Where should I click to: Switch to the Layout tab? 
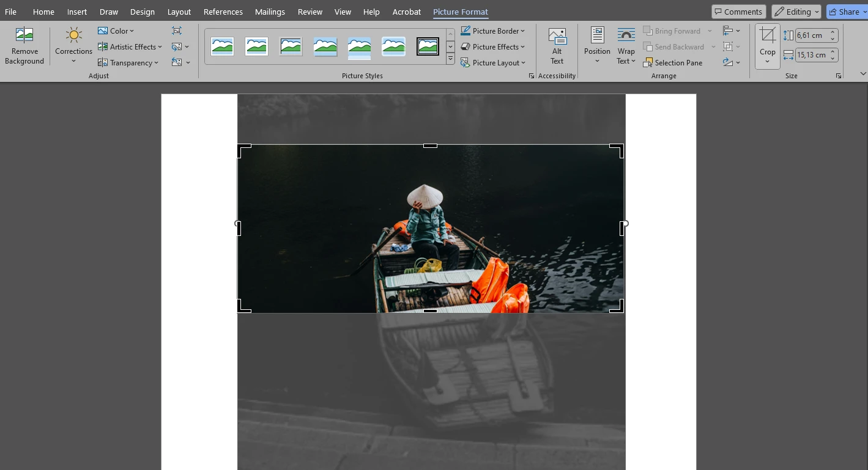tap(179, 12)
